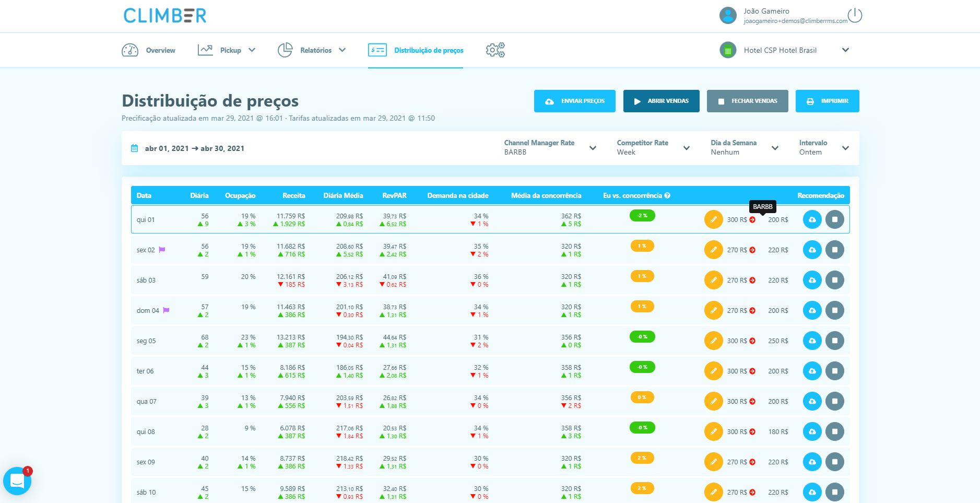Edit price for dom 04 row
Viewport: 980px width, 503px height.
click(x=713, y=310)
